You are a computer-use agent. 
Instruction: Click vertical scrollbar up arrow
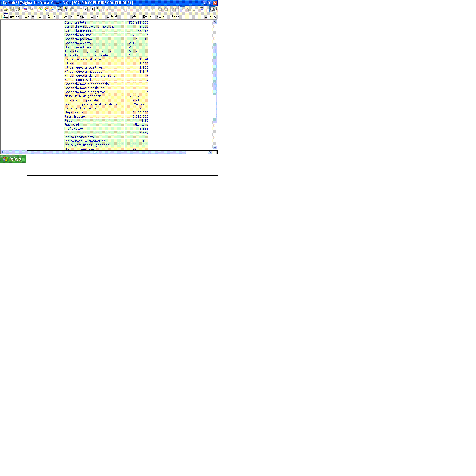coord(215,22)
